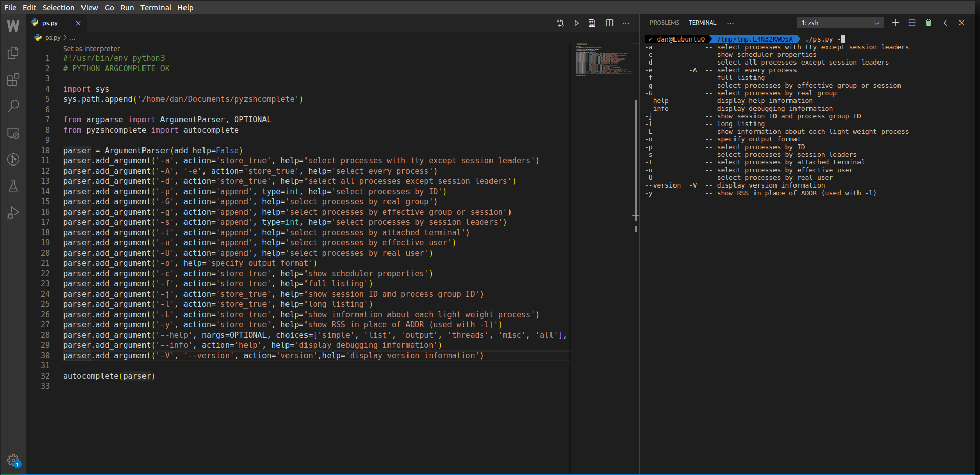Open the Testing flask icon
The image size is (980, 475).
click(x=13, y=185)
